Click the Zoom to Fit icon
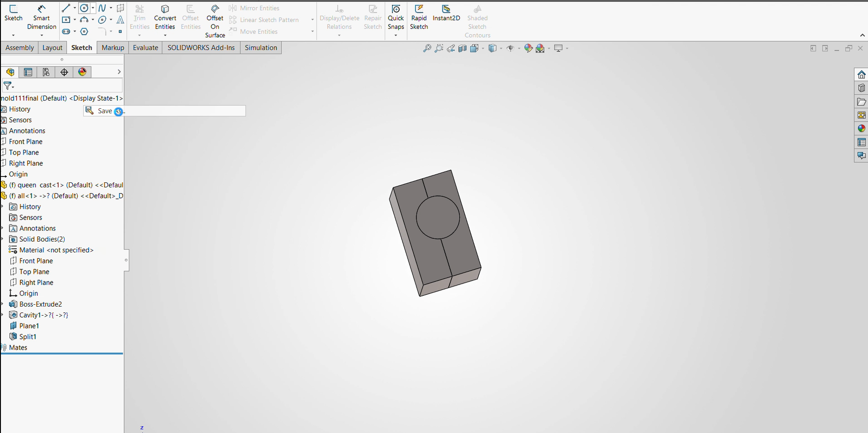The width and height of the screenshot is (868, 433). [427, 48]
